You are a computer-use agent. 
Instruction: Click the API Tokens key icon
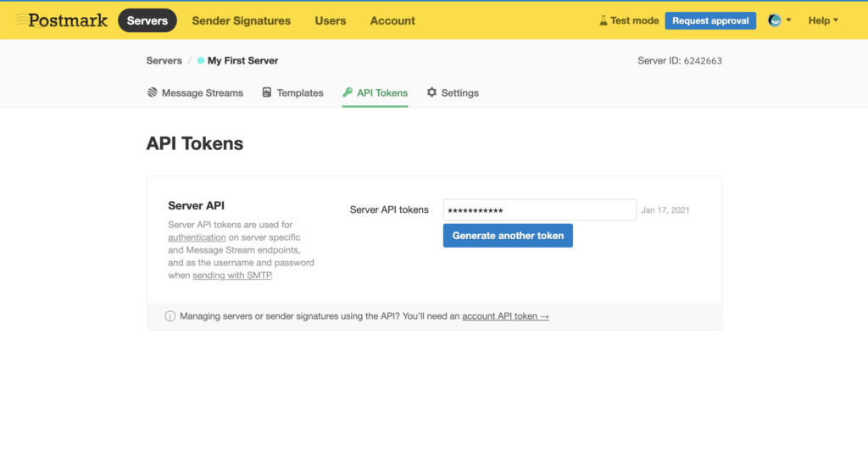click(348, 92)
